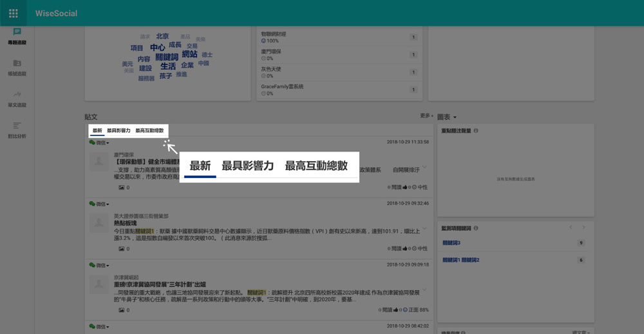This screenshot has height=334, width=644.
Task: Click word 關鍵詞 in the word cloud
Action: pyautogui.click(x=167, y=57)
